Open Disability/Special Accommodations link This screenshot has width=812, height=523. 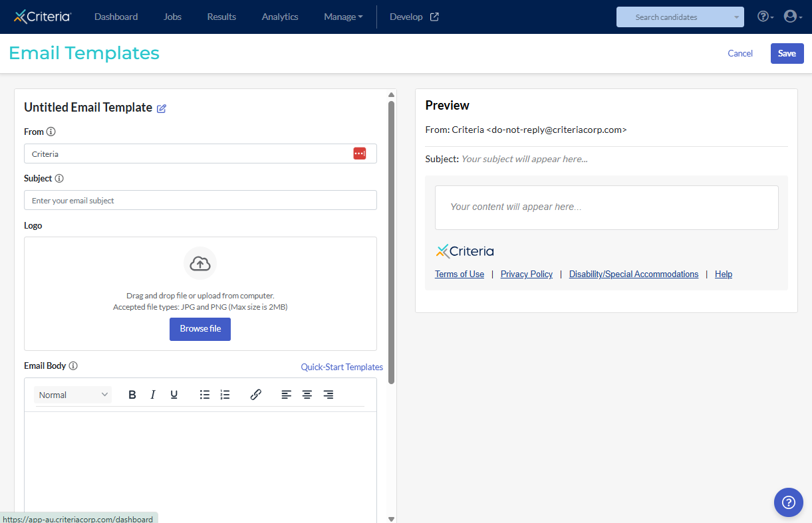pyautogui.click(x=634, y=274)
